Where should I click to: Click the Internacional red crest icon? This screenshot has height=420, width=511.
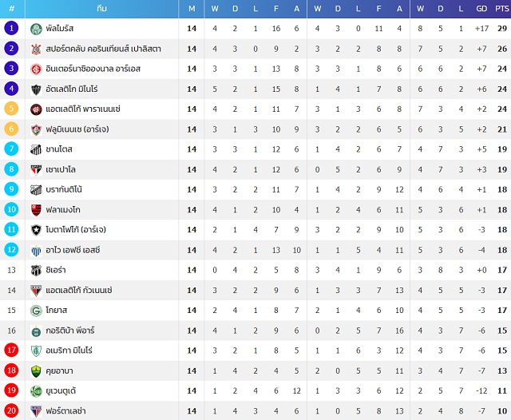(36, 69)
